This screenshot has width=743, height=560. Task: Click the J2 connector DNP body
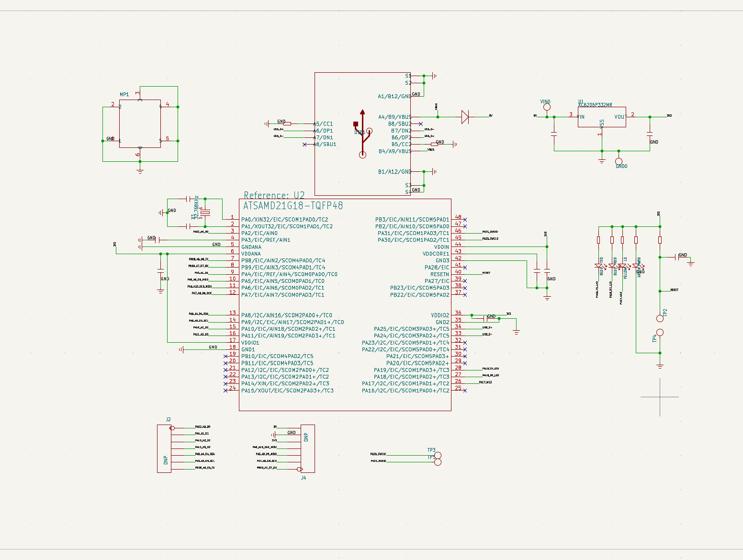pos(164,448)
